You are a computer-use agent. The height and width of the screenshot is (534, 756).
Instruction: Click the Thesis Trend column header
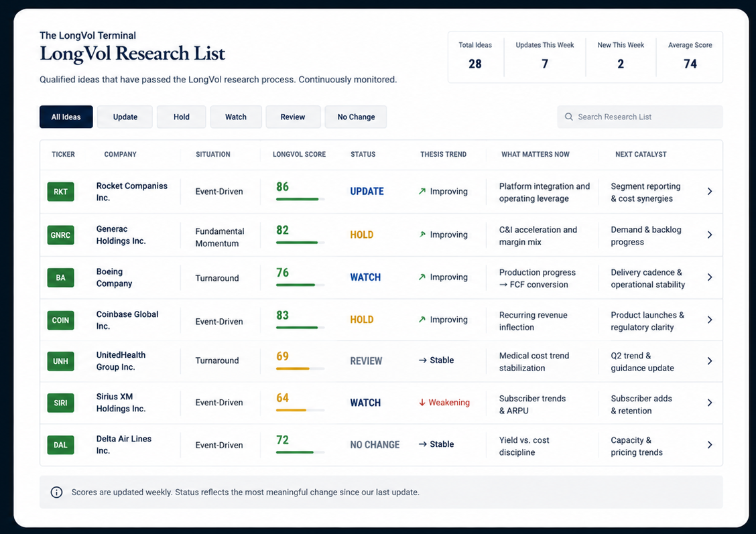(x=443, y=154)
